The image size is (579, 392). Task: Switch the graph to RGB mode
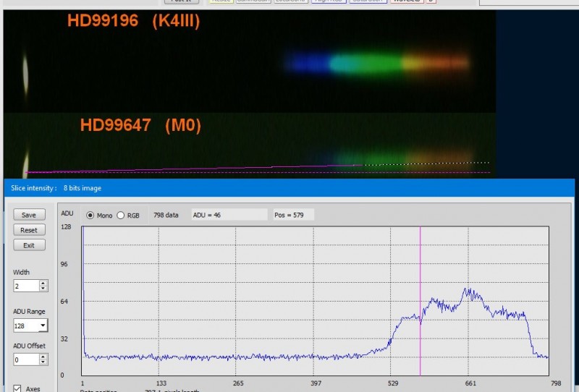pos(121,216)
